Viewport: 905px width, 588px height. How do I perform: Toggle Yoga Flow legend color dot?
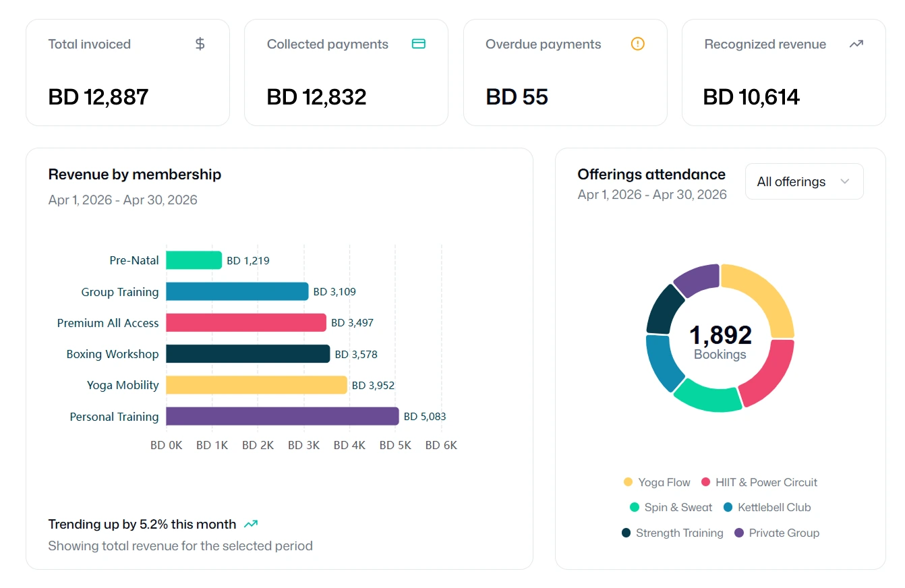click(x=629, y=482)
